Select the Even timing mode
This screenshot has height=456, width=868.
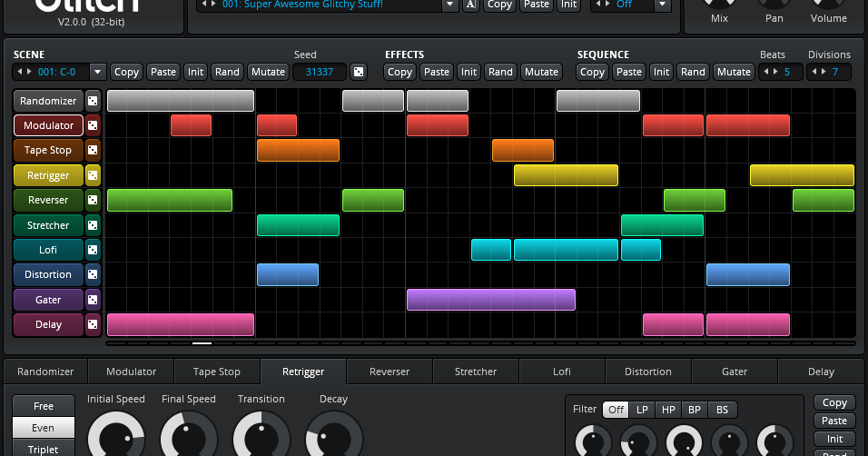[44, 428]
